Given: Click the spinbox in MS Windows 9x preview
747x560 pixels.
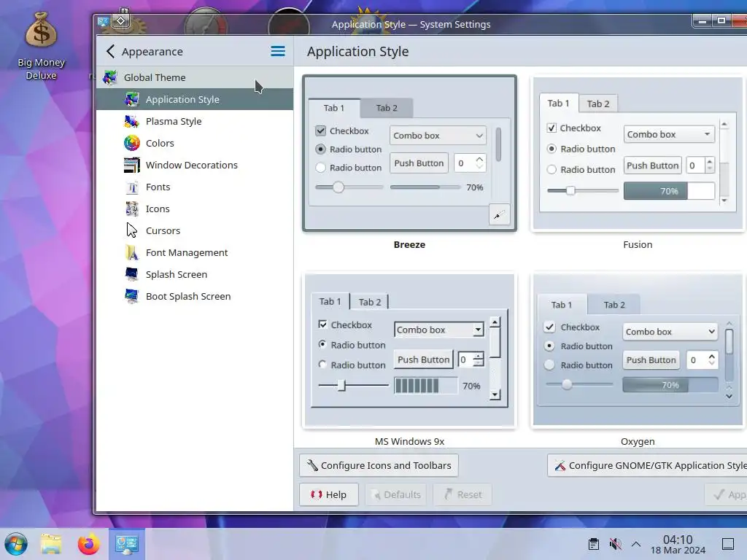Looking at the screenshot, I should (x=471, y=359).
